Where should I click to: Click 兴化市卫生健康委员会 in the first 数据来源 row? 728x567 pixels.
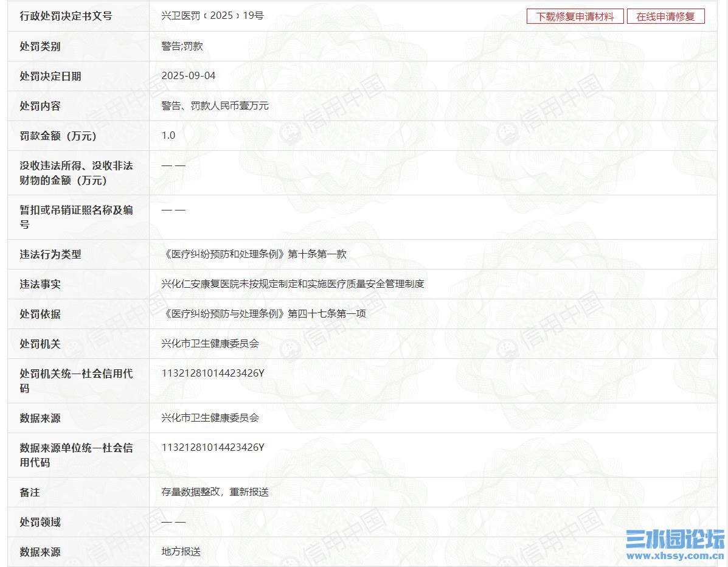click(x=210, y=417)
